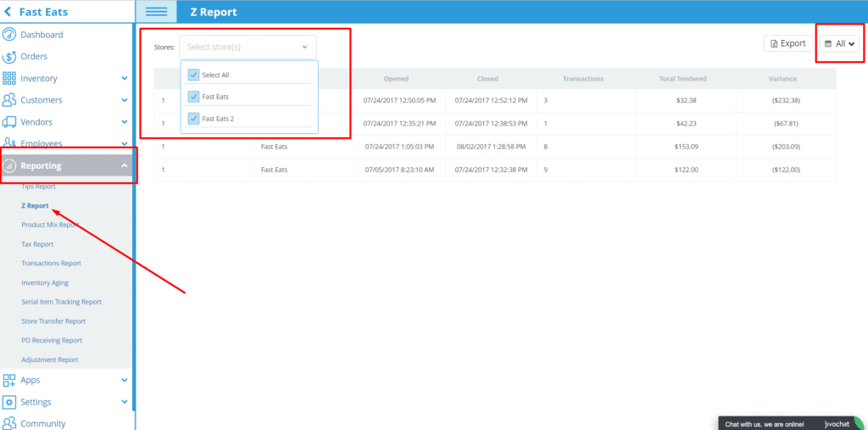Screen dimensions: 868x430
Task: Uncheck the Fast Eats 2 checkbox
Action: point(193,118)
